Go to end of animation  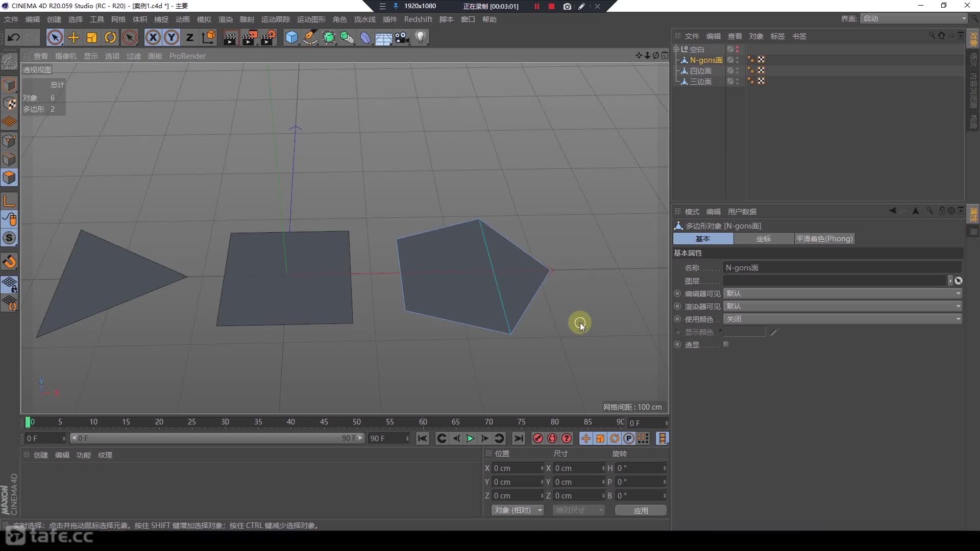pos(519,438)
